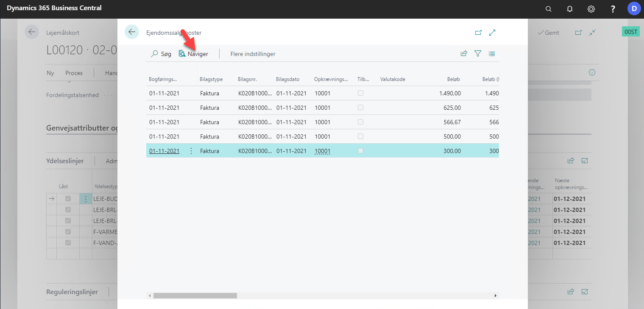Screen dimensions: 644x309
Task: Toggle Låst checkbox in the LEJE-BUD row
Action: coord(68,199)
